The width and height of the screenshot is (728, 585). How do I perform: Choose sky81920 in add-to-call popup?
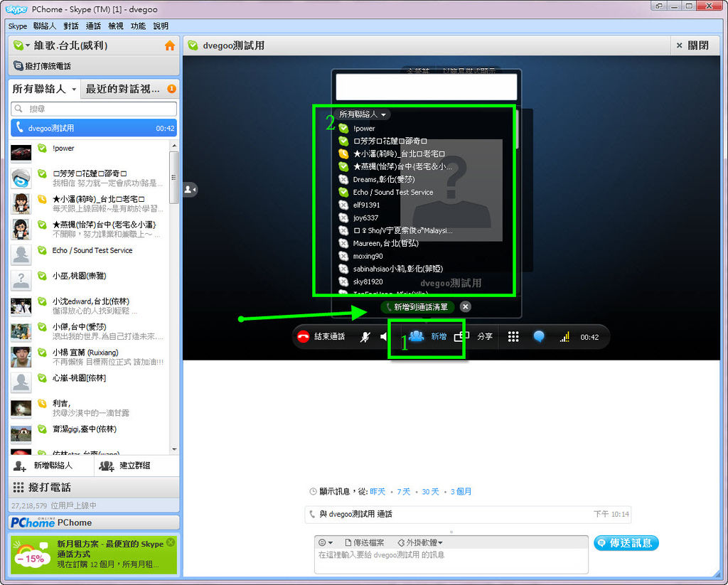point(368,281)
